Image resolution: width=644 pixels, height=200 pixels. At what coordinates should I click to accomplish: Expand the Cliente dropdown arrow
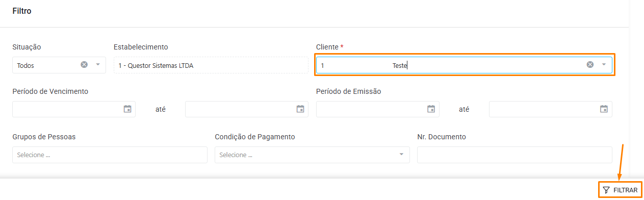(x=604, y=65)
